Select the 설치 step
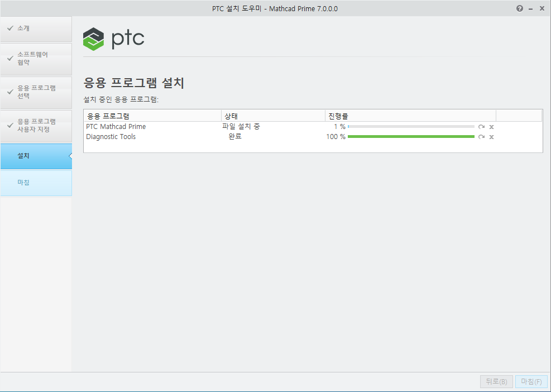Viewport: 551px width, 392px height. 36,156
